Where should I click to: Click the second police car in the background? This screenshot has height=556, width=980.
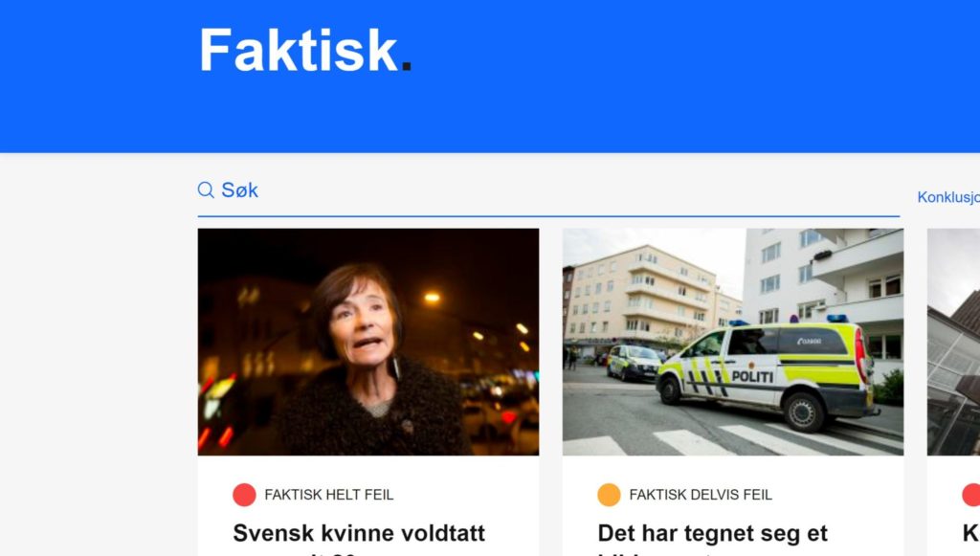[x=634, y=363]
